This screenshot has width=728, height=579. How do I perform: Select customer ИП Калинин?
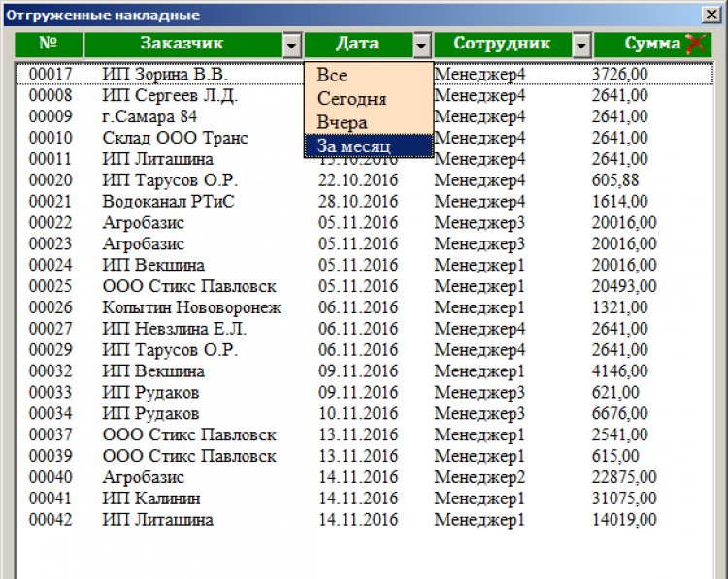click(151, 499)
